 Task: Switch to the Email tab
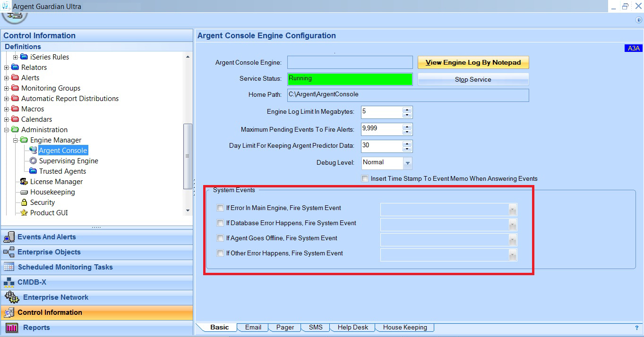pyautogui.click(x=253, y=327)
